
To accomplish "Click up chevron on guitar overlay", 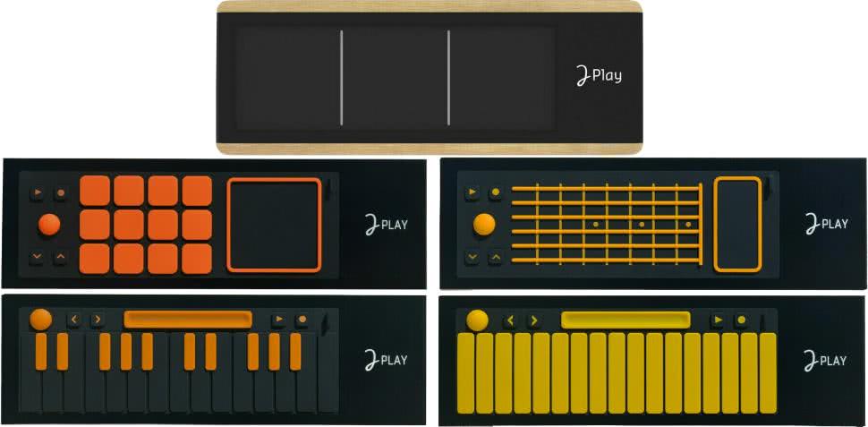I will tap(496, 258).
